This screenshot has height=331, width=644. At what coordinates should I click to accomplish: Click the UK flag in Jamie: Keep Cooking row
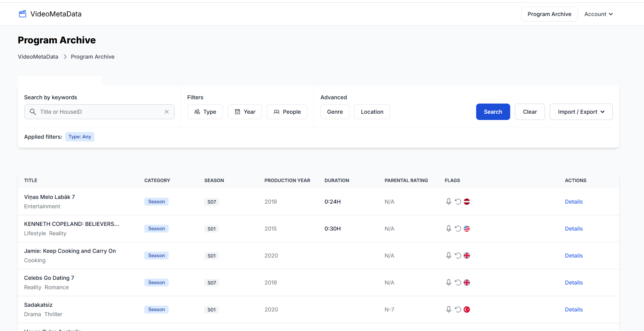[467, 256]
